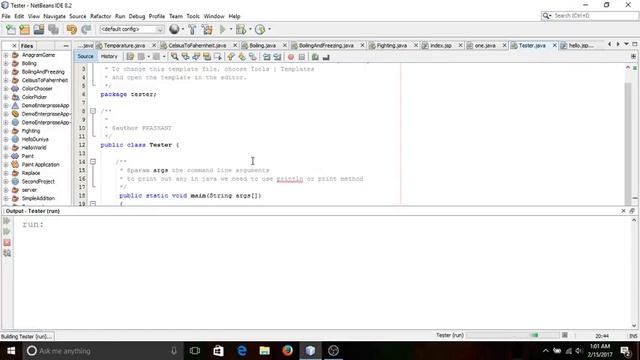Screen dimensions: 640x360
Task: Open the Navigate menu
Action: tap(54, 16)
